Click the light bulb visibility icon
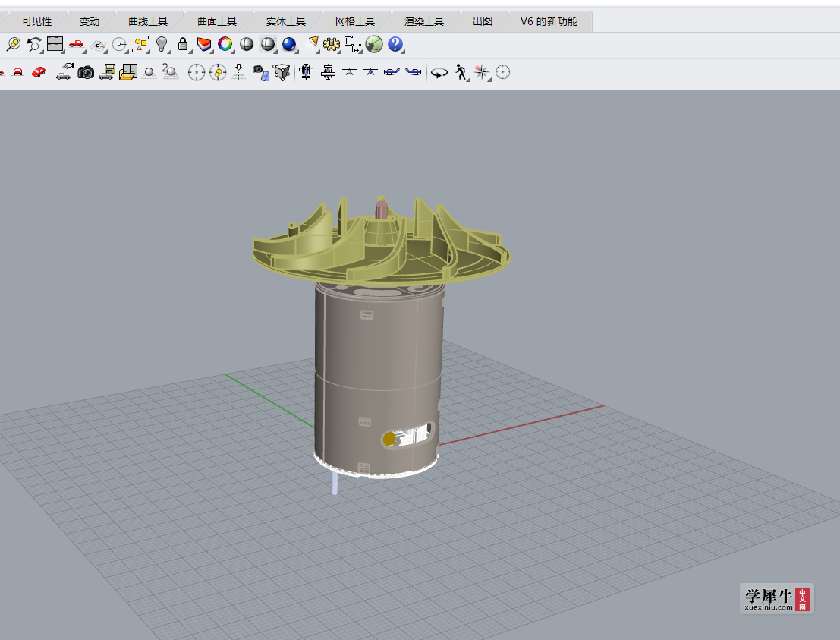This screenshot has width=840, height=640. (x=162, y=45)
